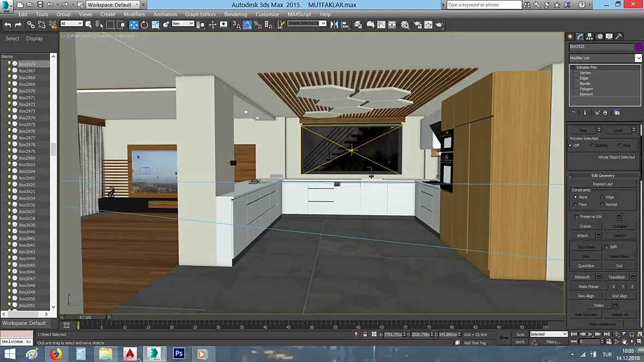The width and height of the screenshot is (644, 362).
Task: Select the Edge constraint radio button
Action: point(603,197)
